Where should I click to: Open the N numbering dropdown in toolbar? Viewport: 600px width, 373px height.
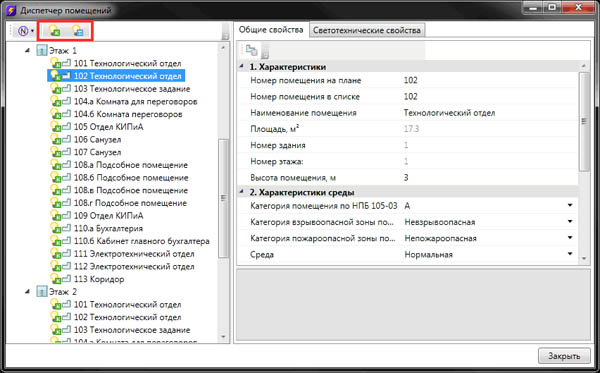(x=26, y=31)
